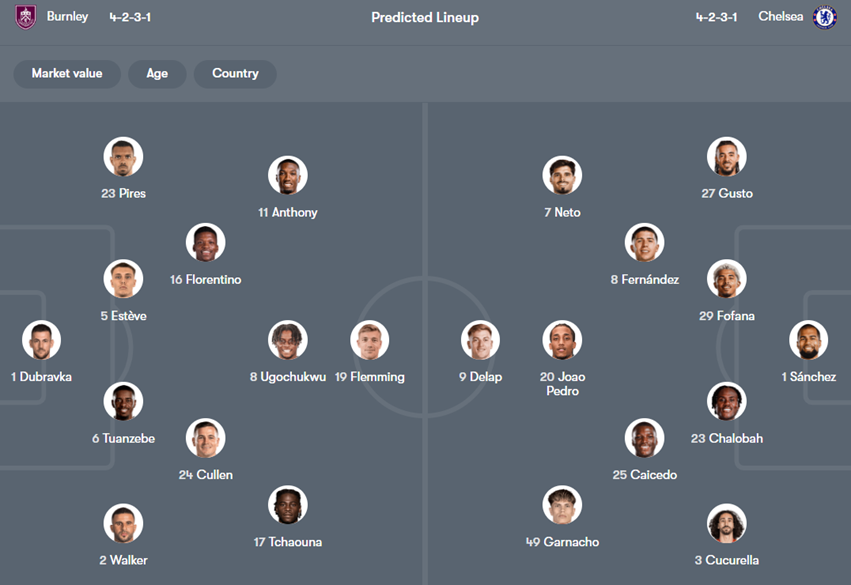The height and width of the screenshot is (585, 851).
Task: Open Garnacho's player photo
Action: pyautogui.click(x=562, y=505)
